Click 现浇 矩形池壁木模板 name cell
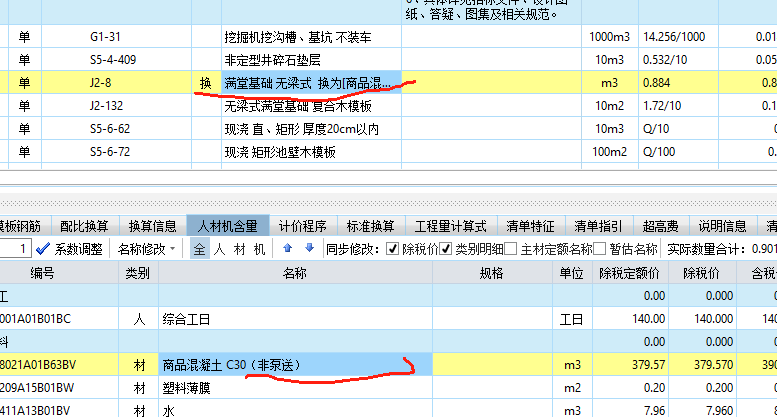Viewport: 777px width, 417px height. pos(311,152)
